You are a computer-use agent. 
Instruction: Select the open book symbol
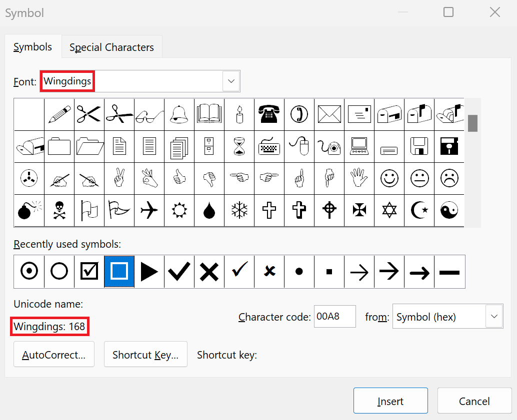coord(209,114)
